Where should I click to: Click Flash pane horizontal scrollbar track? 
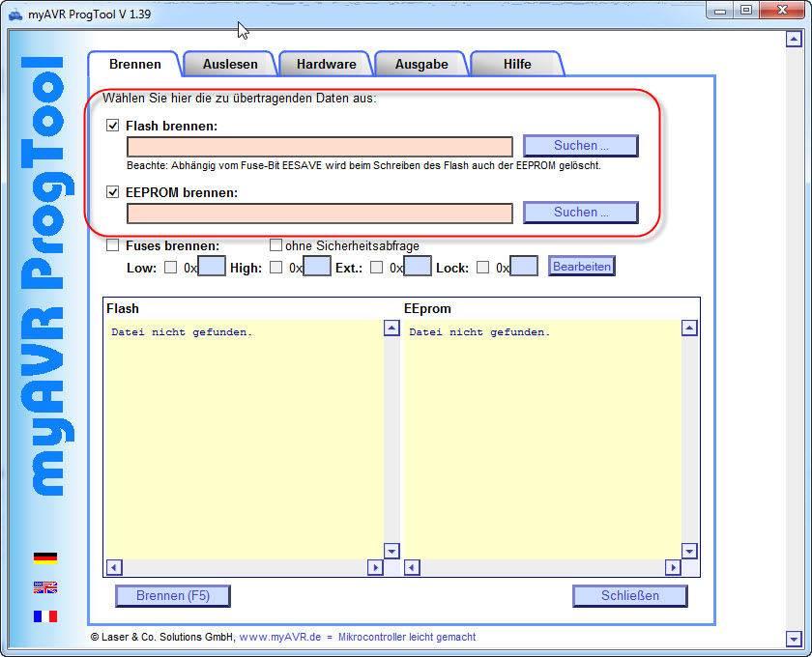click(245, 567)
